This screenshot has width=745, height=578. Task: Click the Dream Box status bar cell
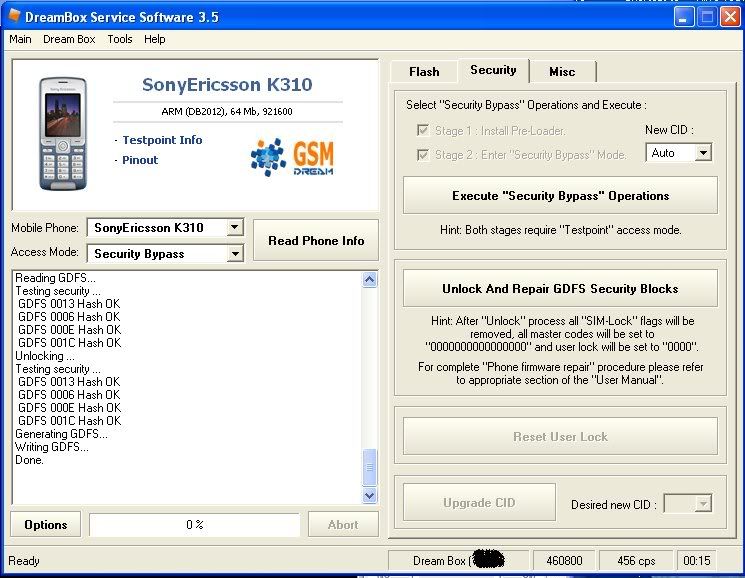tap(458, 561)
